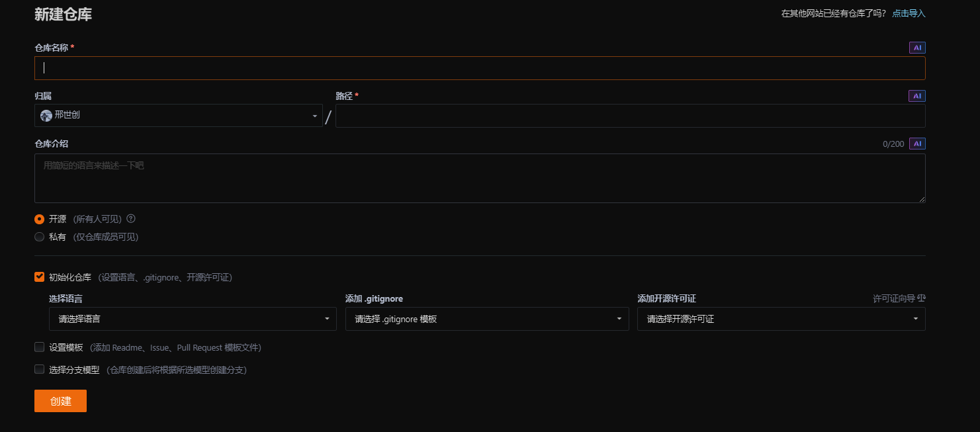Click inside the 仓库介绍 description box

pyautogui.click(x=479, y=177)
